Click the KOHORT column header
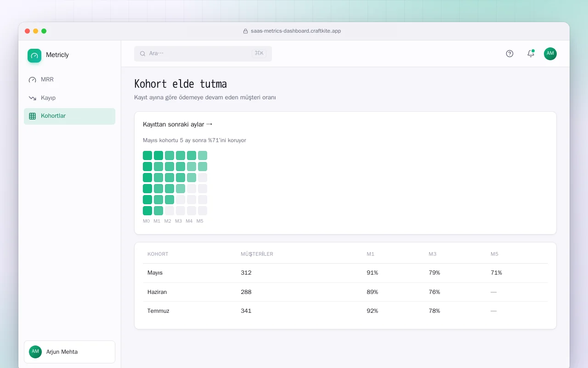Viewport: 588px width, 368px height. [158, 254]
